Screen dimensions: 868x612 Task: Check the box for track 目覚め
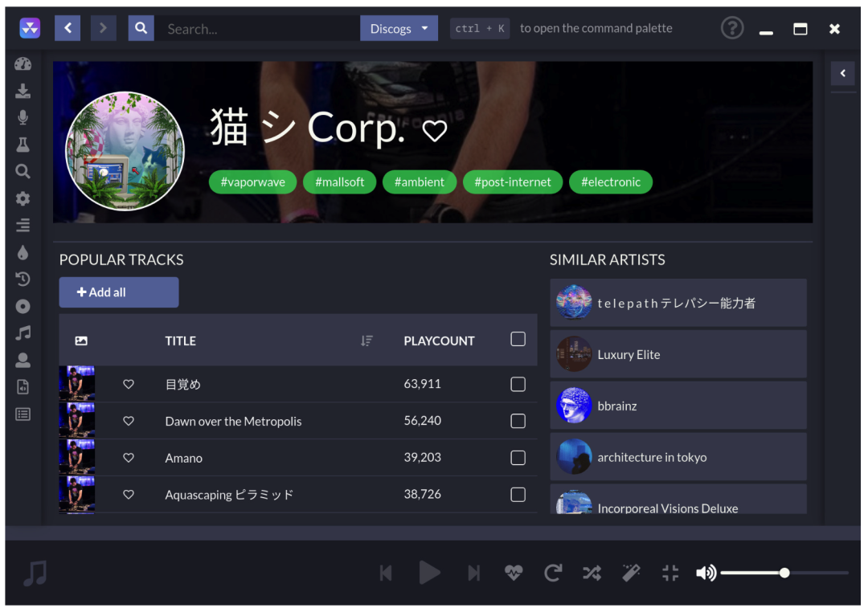tap(518, 384)
